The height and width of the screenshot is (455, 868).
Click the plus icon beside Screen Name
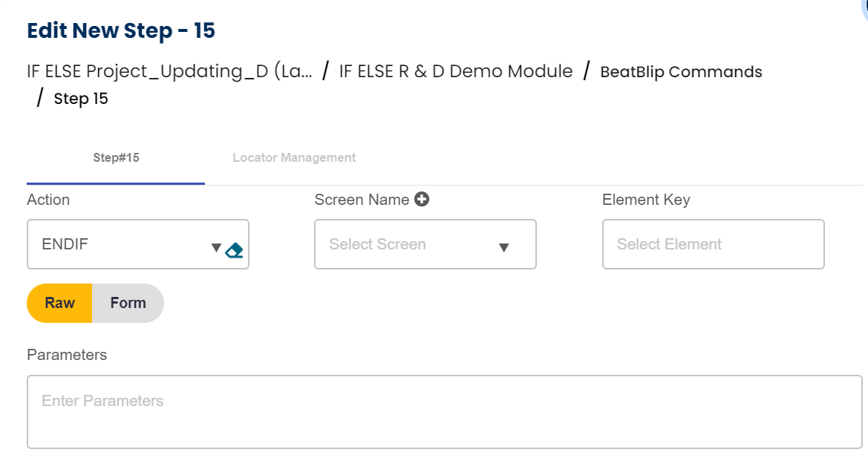click(x=422, y=199)
